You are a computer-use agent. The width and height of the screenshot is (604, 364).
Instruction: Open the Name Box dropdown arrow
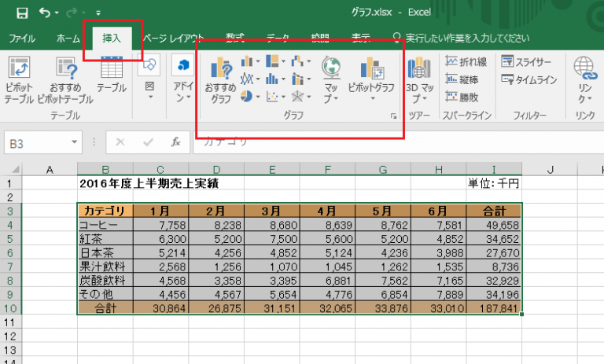pos(75,142)
